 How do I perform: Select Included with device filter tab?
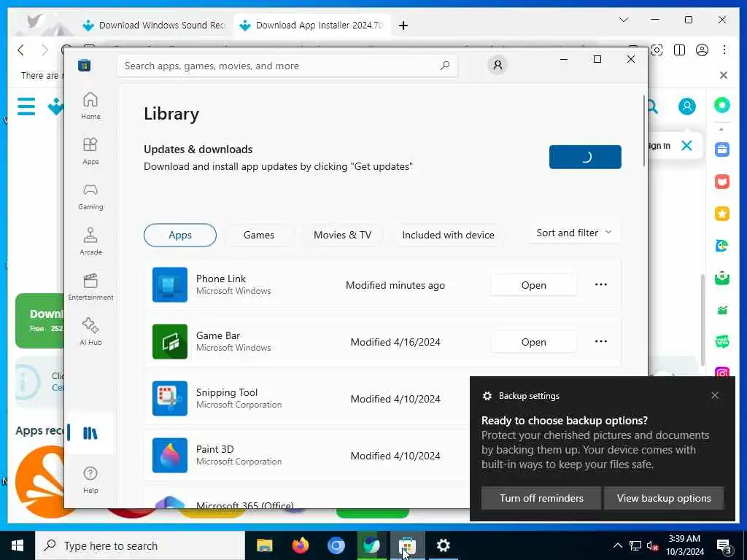[448, 235]
